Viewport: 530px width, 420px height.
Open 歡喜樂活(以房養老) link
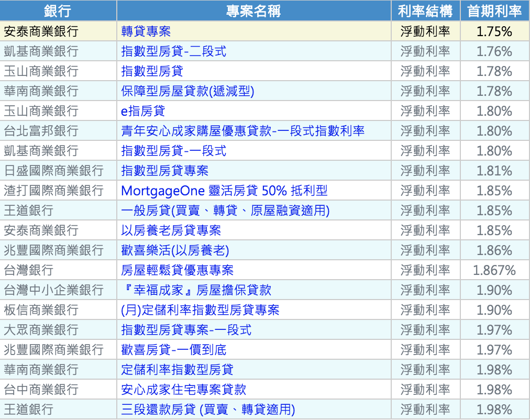[175, 250]
